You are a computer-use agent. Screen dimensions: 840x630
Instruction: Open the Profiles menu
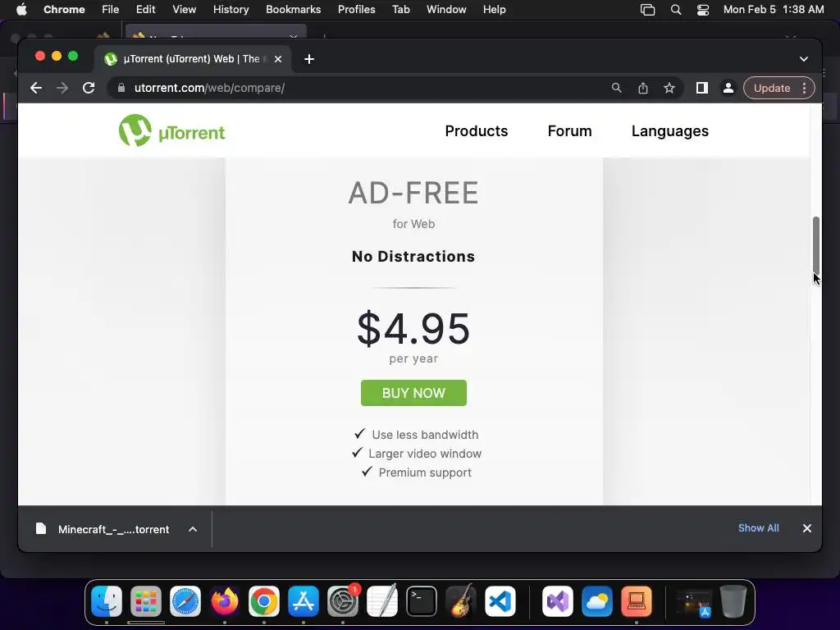356,10
